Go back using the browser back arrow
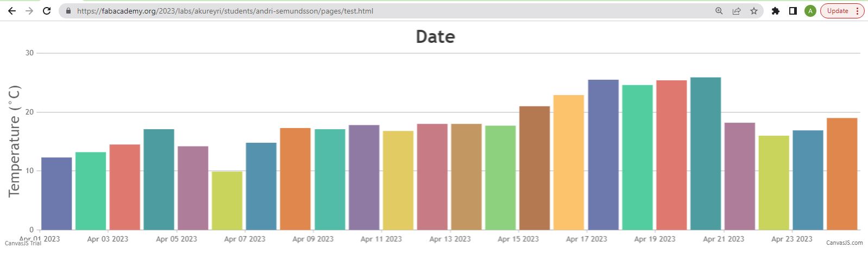This screenshot has width=868, height=254. pos(11,11)
